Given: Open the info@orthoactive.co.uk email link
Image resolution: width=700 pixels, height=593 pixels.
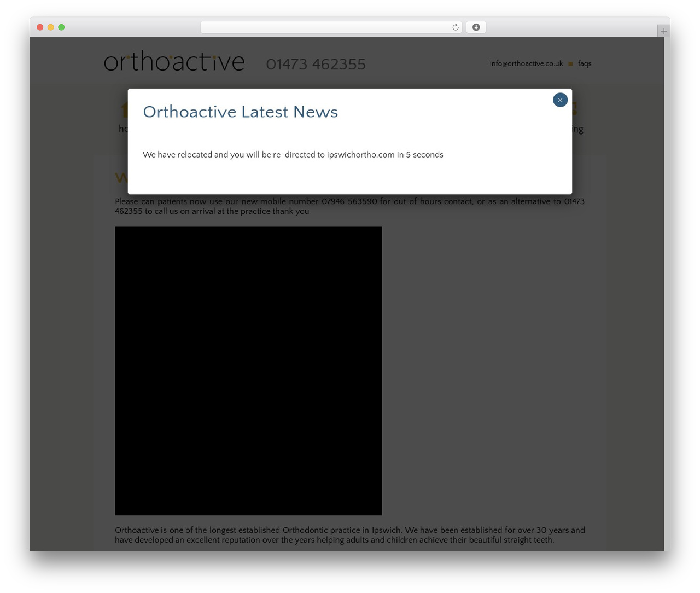Looking at the screenshot, I should pyautogui.click(x=526, y=63).
